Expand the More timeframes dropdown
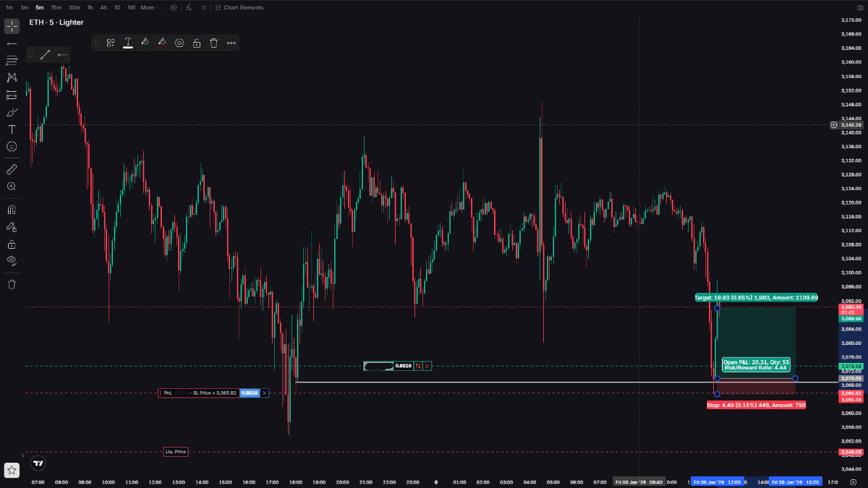The width and height of the screenshot is (868, 488). (149, 7)
